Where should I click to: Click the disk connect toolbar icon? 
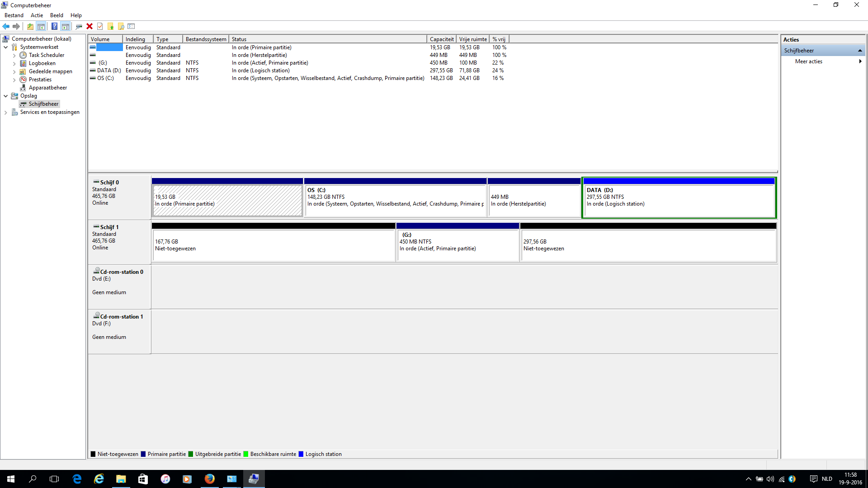tap(79, 26)
